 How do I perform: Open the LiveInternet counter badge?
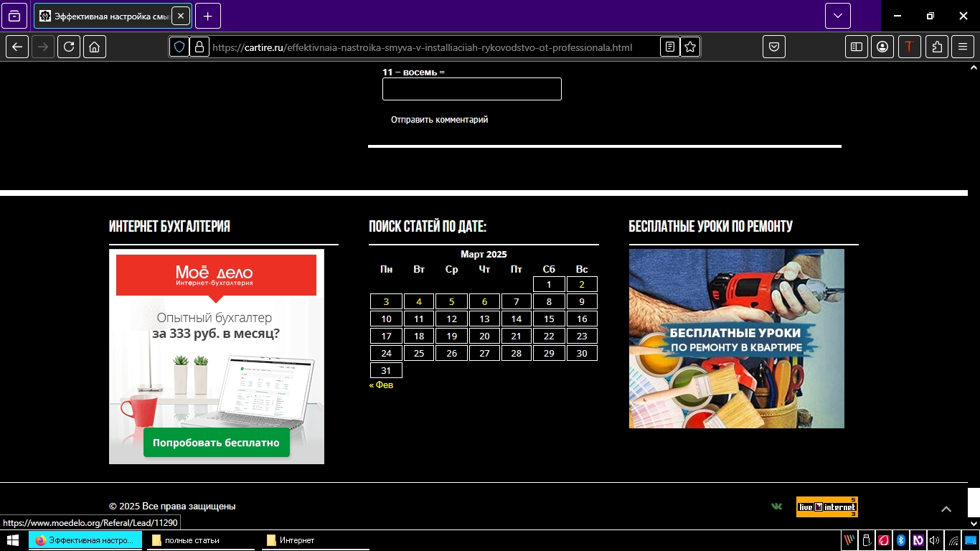[827, 507]
